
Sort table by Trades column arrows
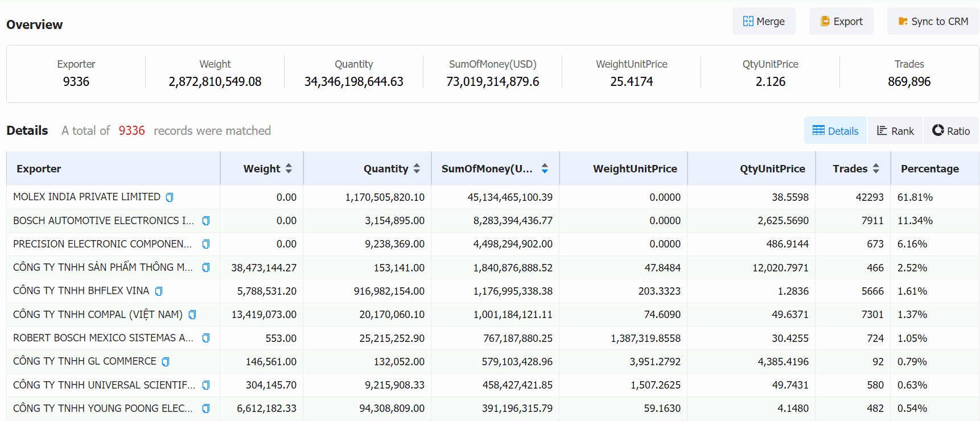(876, 168)
